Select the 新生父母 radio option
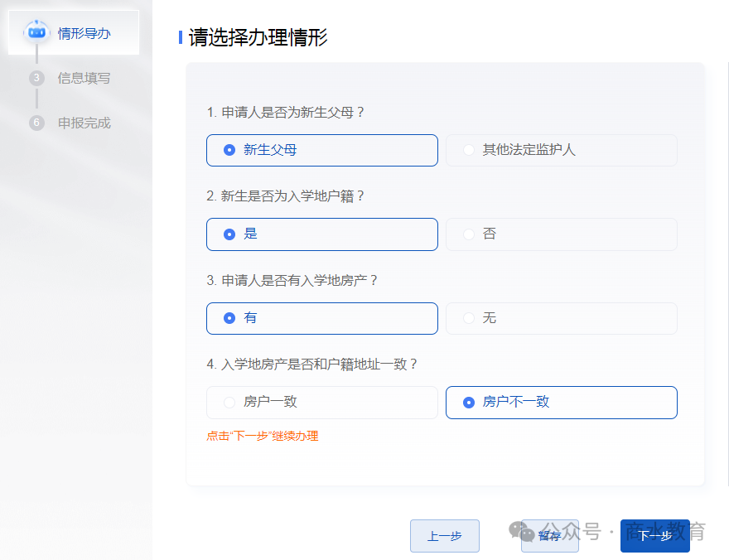The width and height of the screenshot is (729, 560). coord(321,150)
